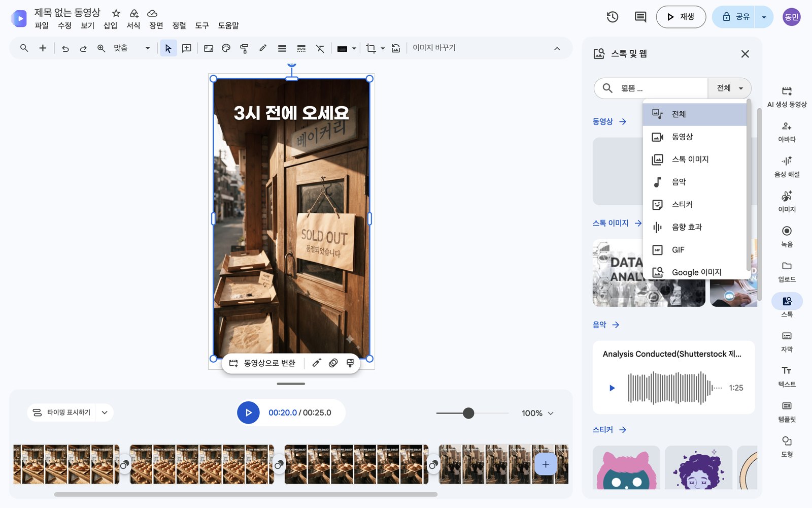Click the reset image icon

pyautogui.click(x=396, y=48)
